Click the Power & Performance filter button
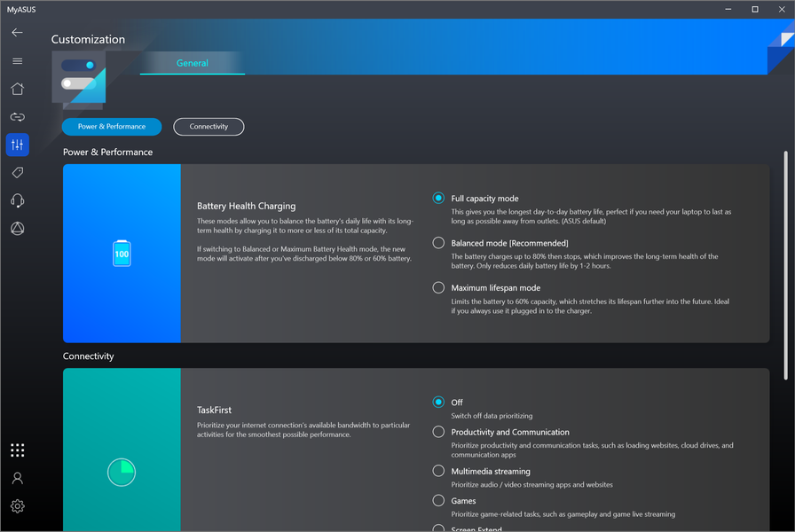This screenshot has height=532, width=795. click(112, 127)
